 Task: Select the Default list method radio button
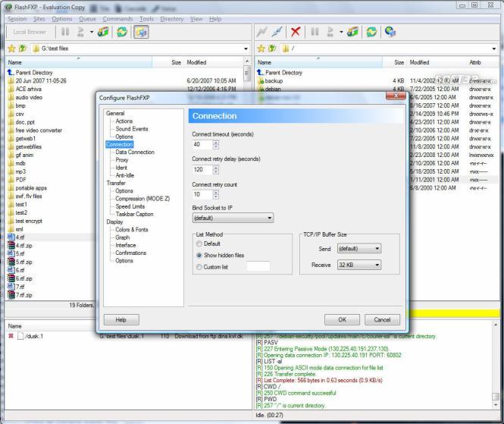click(199, 243)
